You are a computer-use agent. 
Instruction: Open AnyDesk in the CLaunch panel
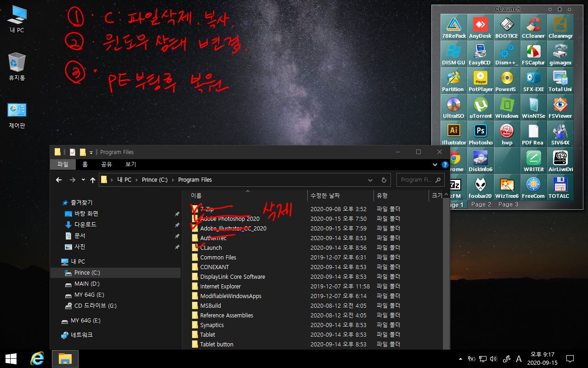point(481,27)
